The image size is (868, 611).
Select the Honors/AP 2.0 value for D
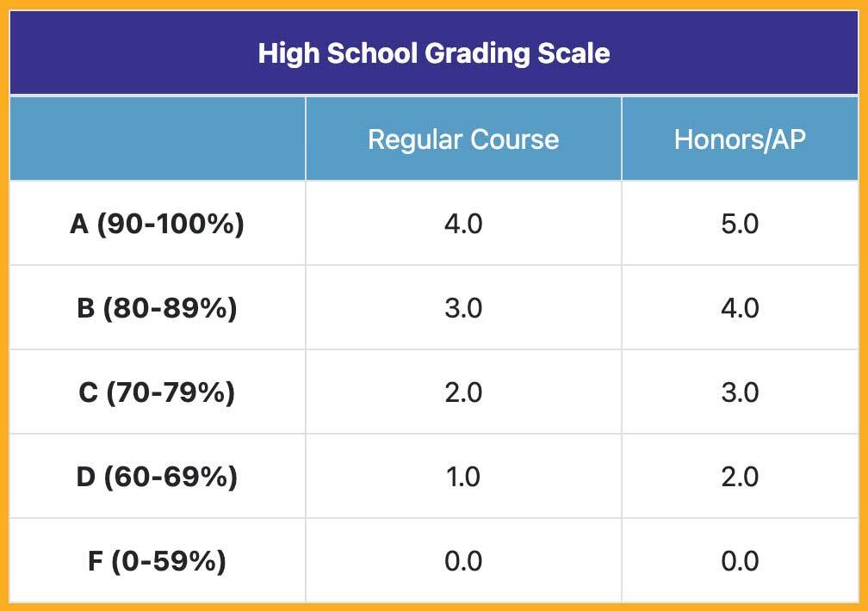pos(740,477)
